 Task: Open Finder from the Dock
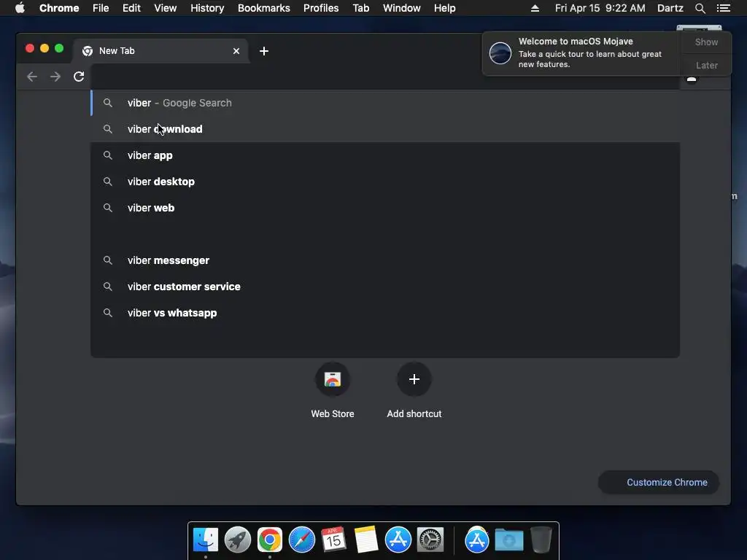[x=205, y=540]
